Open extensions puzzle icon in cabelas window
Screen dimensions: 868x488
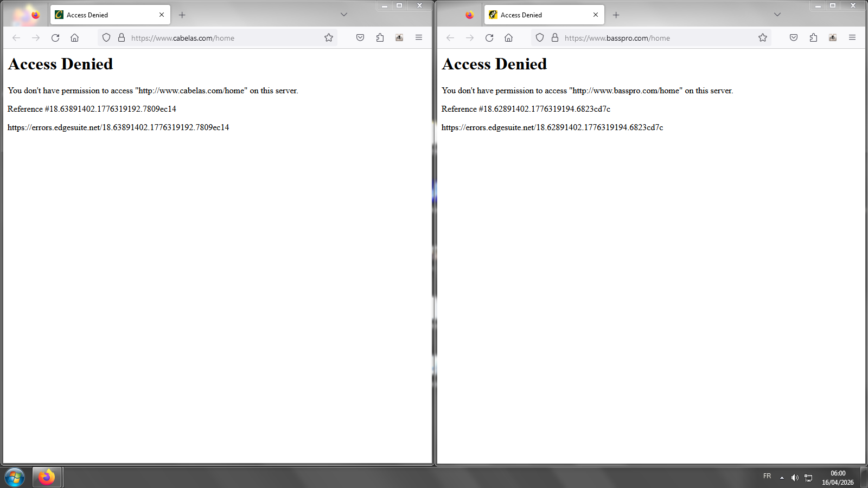tap(380, 38)
